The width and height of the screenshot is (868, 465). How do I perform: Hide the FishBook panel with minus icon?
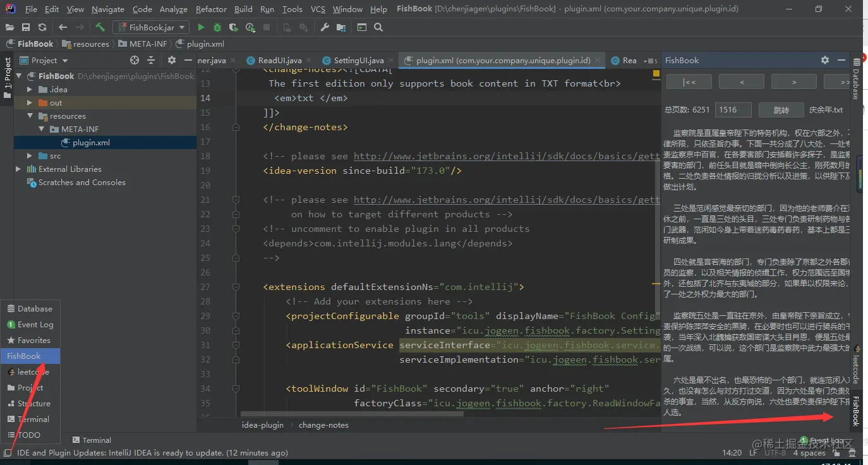tap(841, 60)
